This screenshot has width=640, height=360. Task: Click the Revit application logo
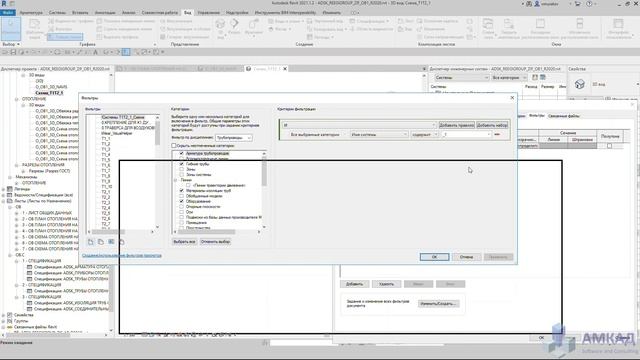click(x=4, y=3)
